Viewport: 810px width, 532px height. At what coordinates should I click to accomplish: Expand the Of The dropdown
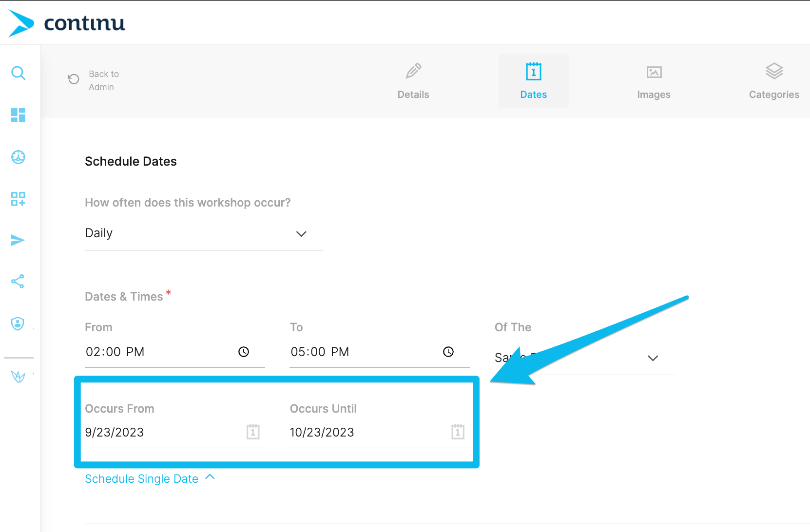pyautogui.click(x=653, y=358)
